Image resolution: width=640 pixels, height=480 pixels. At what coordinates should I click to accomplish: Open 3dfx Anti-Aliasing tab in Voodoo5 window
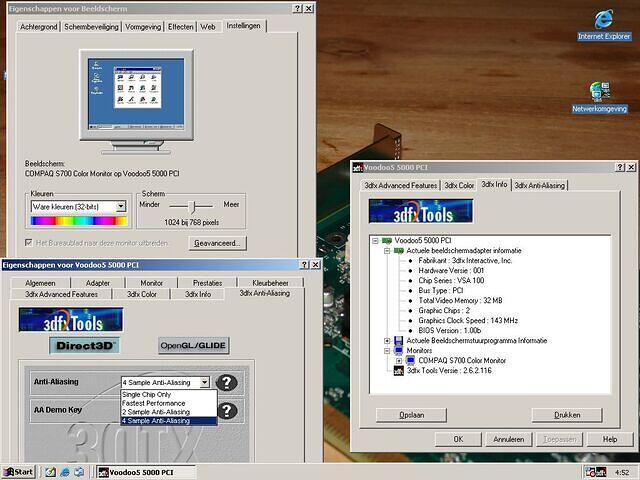(539, 185)
